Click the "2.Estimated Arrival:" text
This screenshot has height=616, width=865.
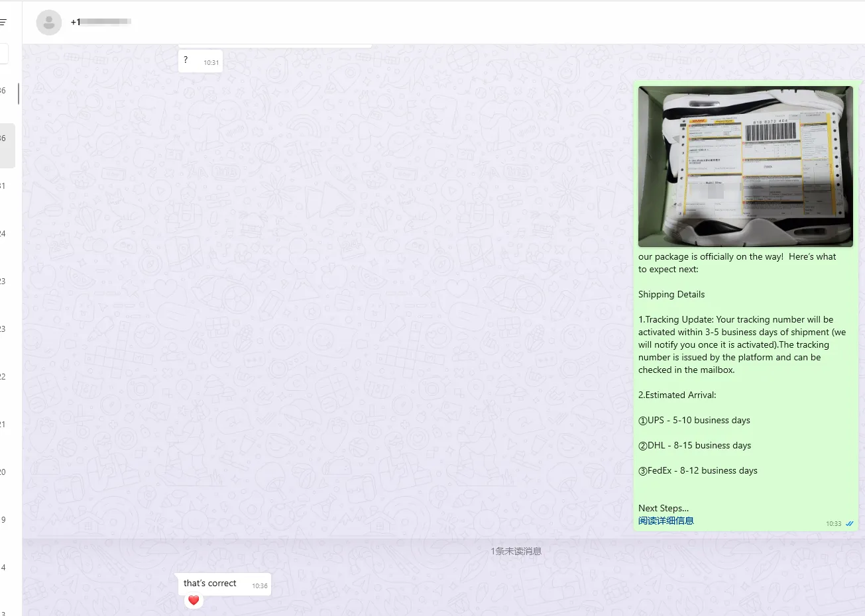(x=677, y=395)
